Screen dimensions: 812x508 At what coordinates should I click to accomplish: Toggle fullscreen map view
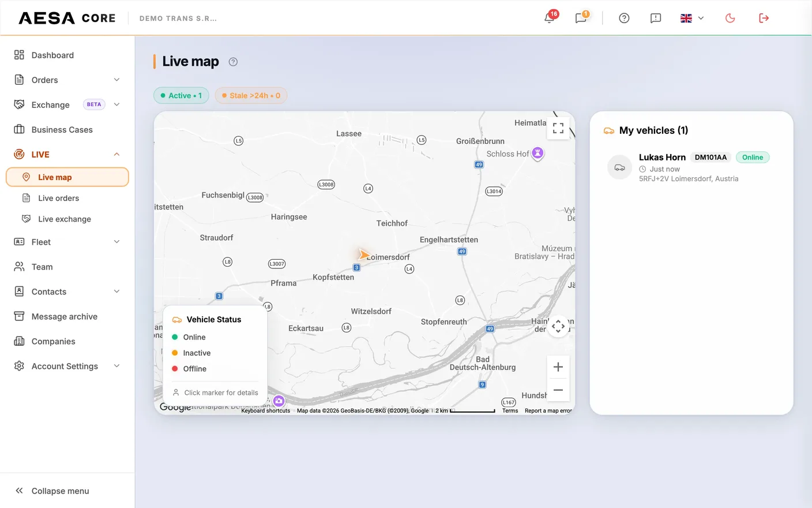coord(558,128)
